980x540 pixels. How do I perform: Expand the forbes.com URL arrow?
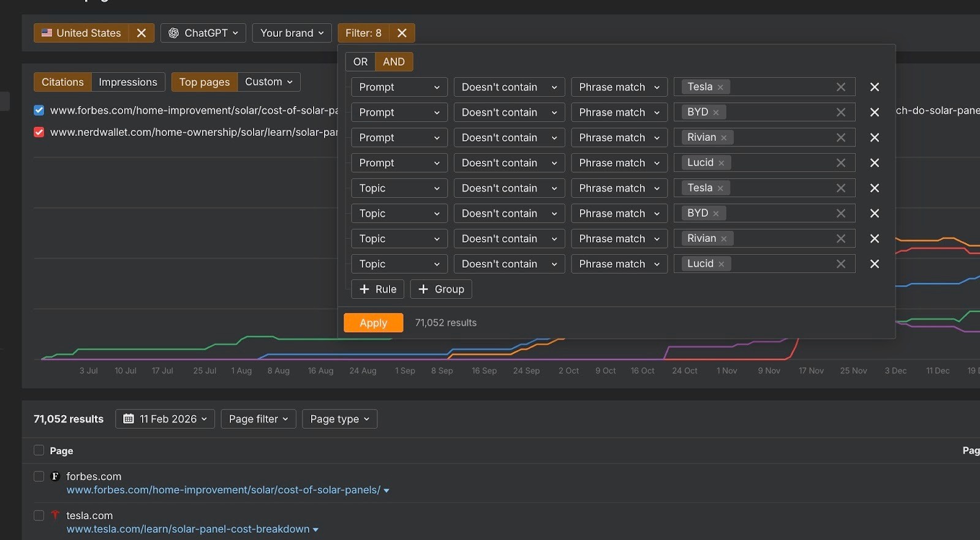click(386, 490)
